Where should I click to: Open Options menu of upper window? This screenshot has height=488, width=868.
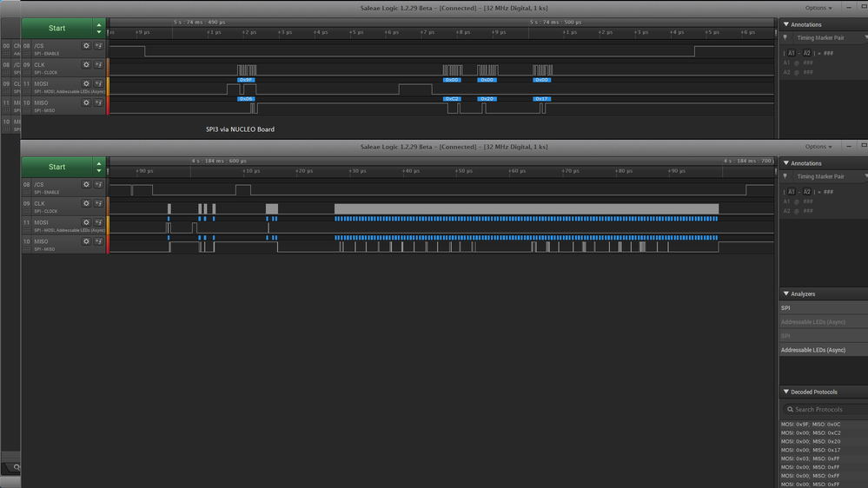coord(818,8)
